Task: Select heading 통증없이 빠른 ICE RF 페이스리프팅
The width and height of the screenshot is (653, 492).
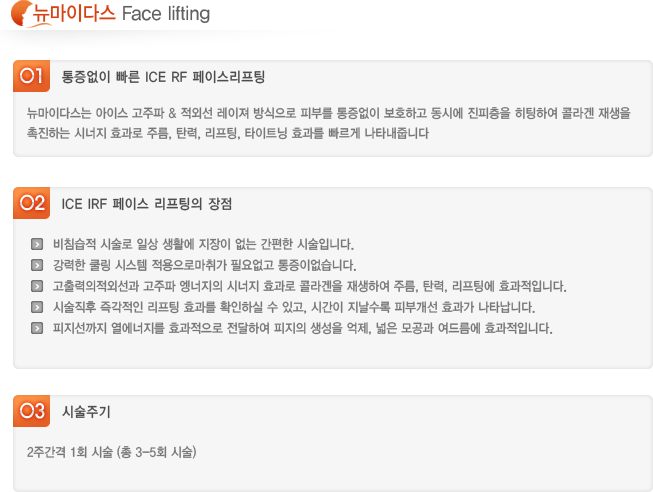Action: tap(163, 77)
